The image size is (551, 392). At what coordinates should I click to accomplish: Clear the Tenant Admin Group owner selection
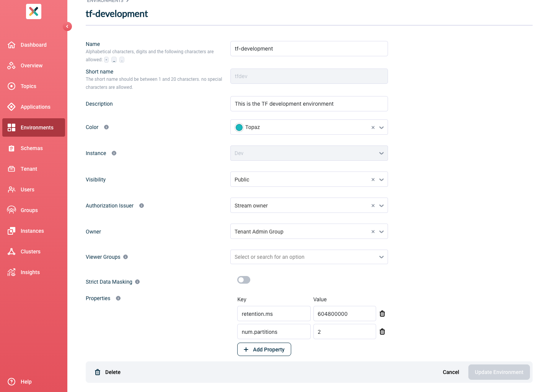click(x=373, y=232)
